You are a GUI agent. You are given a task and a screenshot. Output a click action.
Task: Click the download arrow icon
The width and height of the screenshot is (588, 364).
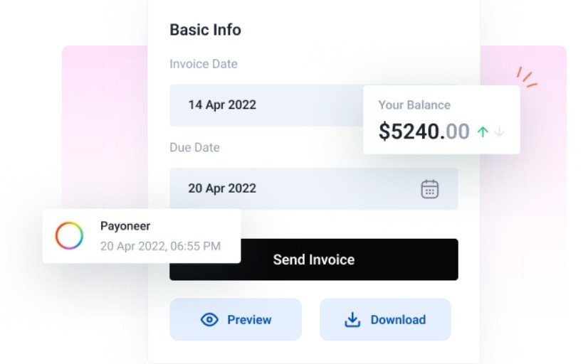click(x=352, y=320)
